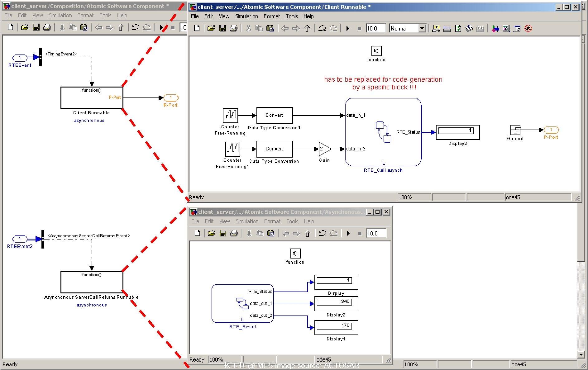Select the Client Runnable subsystem block
The image size is (588, 370).
[92, 98]
